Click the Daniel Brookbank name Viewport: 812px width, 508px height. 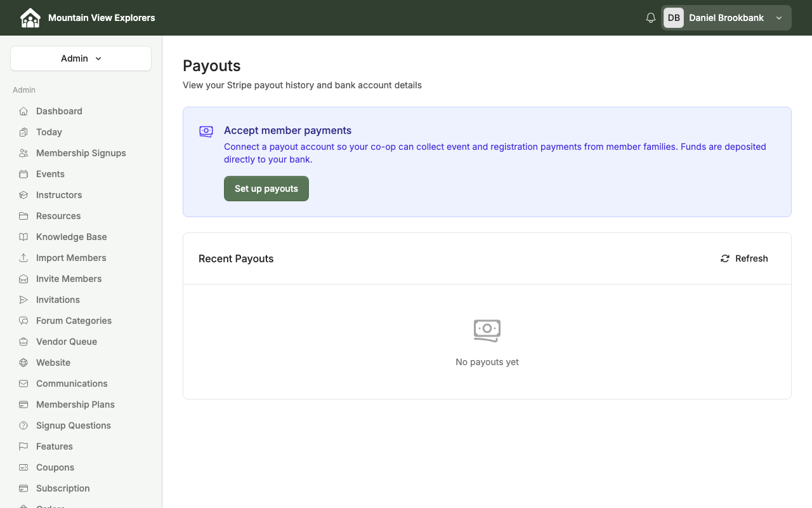(726, 18)
